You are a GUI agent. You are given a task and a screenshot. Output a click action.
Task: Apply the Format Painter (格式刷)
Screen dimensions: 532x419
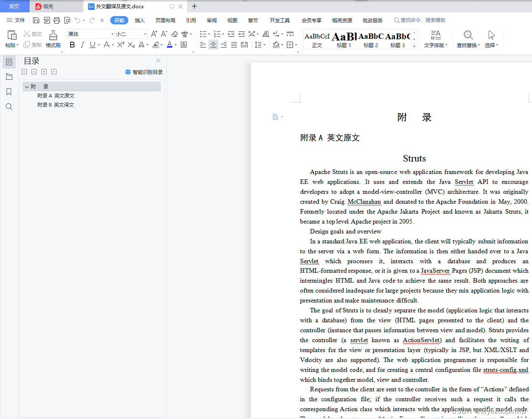pos(53,39)
